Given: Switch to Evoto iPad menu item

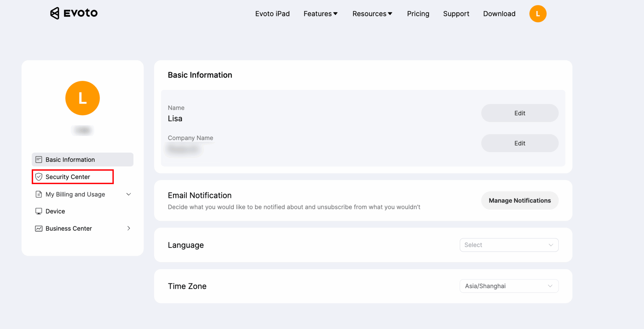Looking at the screenshot, I should pos(272,14).
